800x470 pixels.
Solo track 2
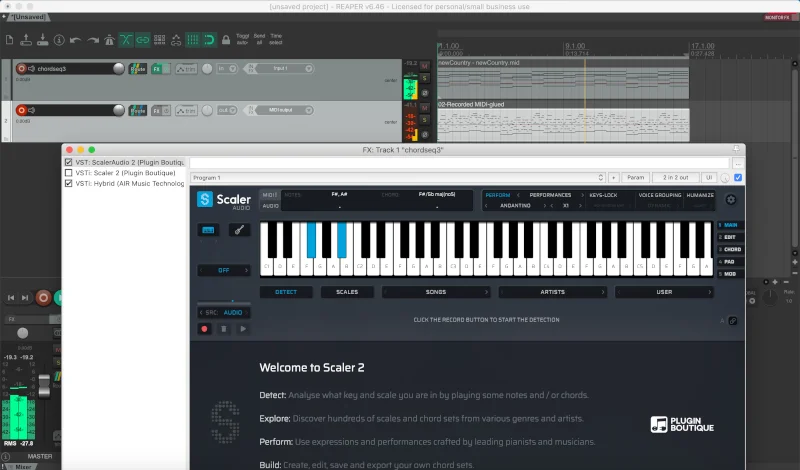coord(424,120)
